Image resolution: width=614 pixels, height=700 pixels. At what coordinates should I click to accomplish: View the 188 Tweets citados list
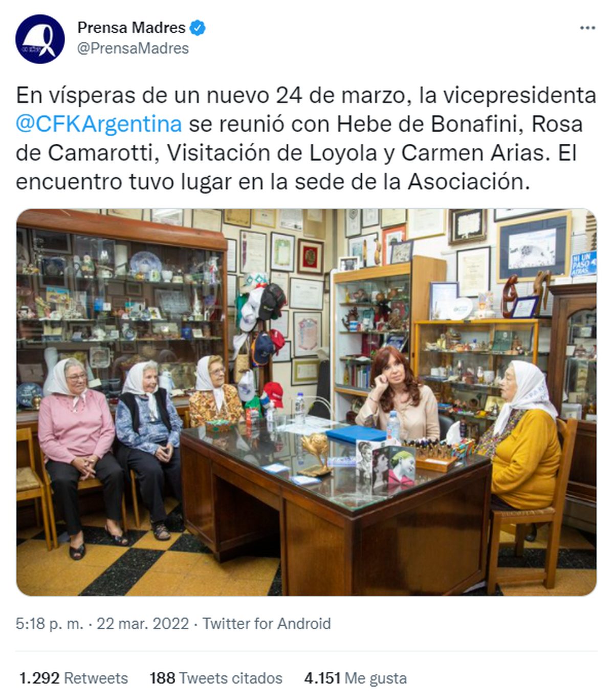point(216,678)
